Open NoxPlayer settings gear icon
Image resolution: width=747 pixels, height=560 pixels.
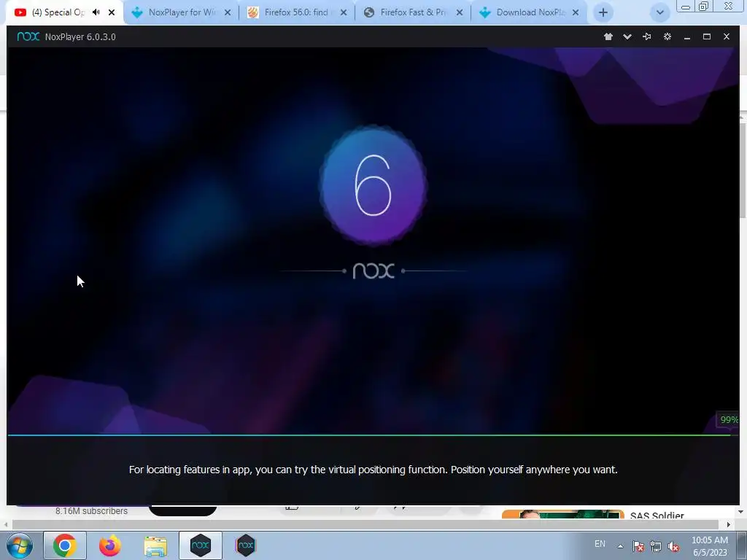[667, 36]
